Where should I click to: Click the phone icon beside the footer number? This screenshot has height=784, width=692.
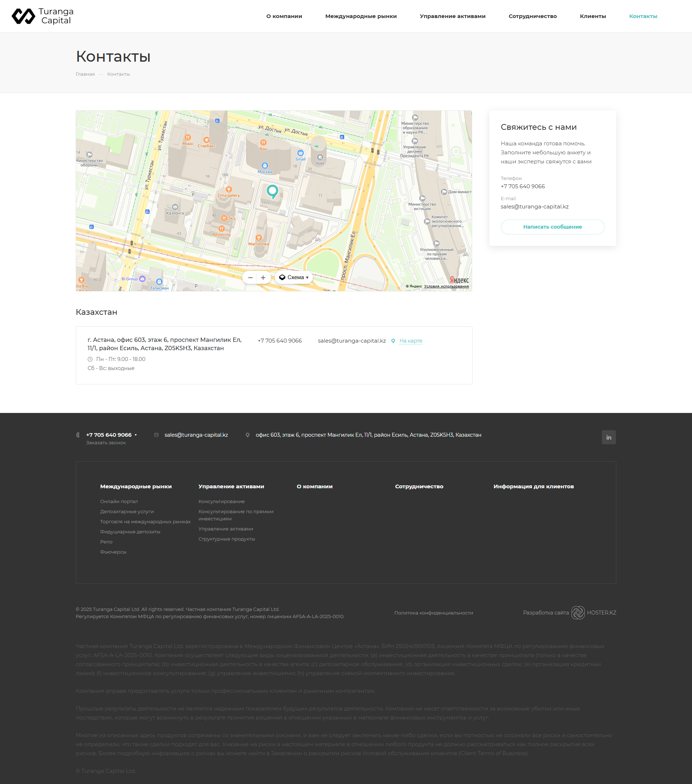(78, 435)
